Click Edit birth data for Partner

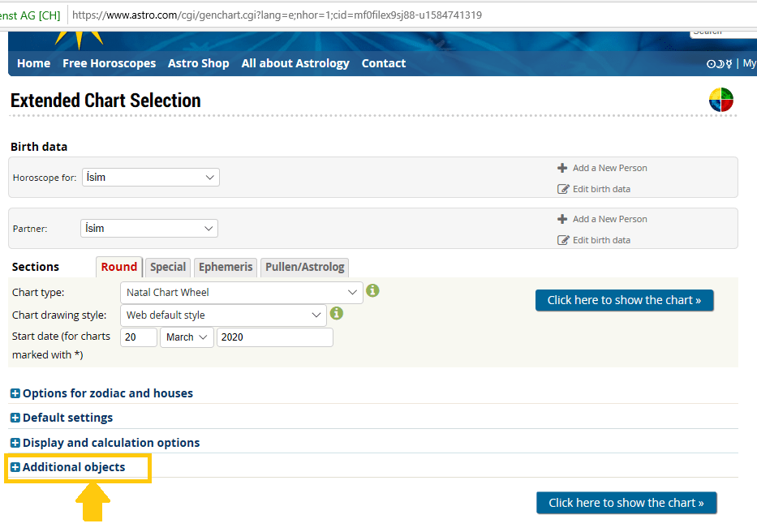(x=601, y=240)
